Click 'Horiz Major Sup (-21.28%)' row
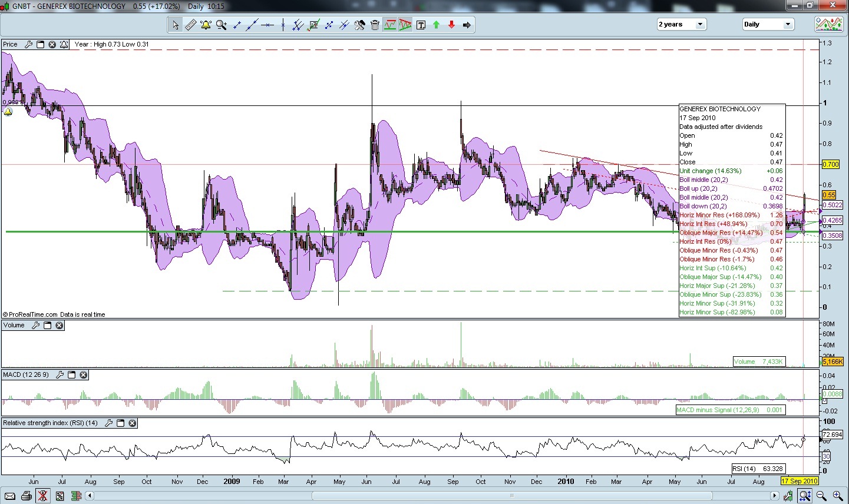Viewport: 849px width, 504px height. pyautogui.click(x=732, y=286)
